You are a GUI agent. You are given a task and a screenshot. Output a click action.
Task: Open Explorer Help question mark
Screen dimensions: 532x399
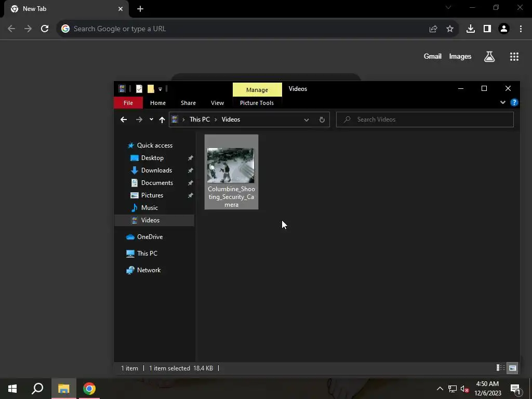514,102
